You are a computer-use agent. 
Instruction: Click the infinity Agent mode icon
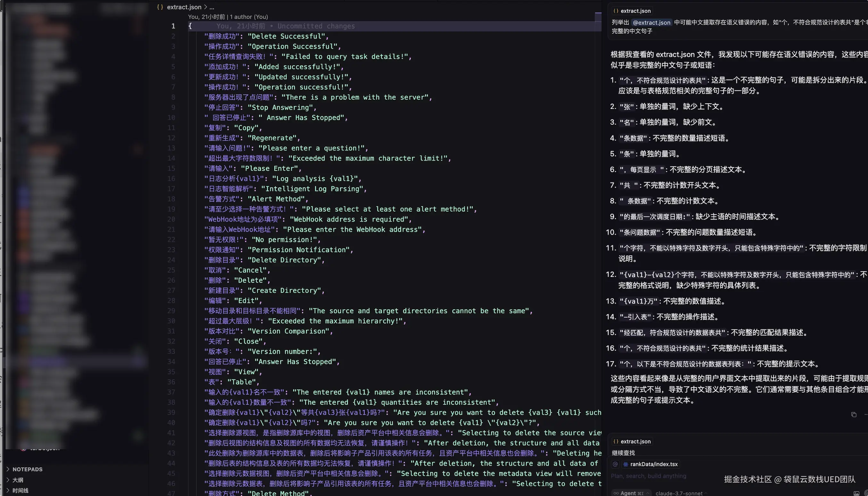coord(616,493)
